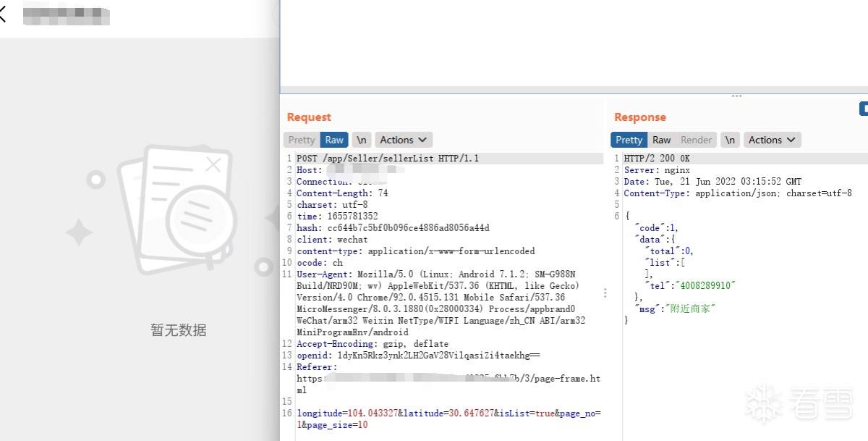Open the Render tab in Response
868x441 pixels.
click(697, 140)
